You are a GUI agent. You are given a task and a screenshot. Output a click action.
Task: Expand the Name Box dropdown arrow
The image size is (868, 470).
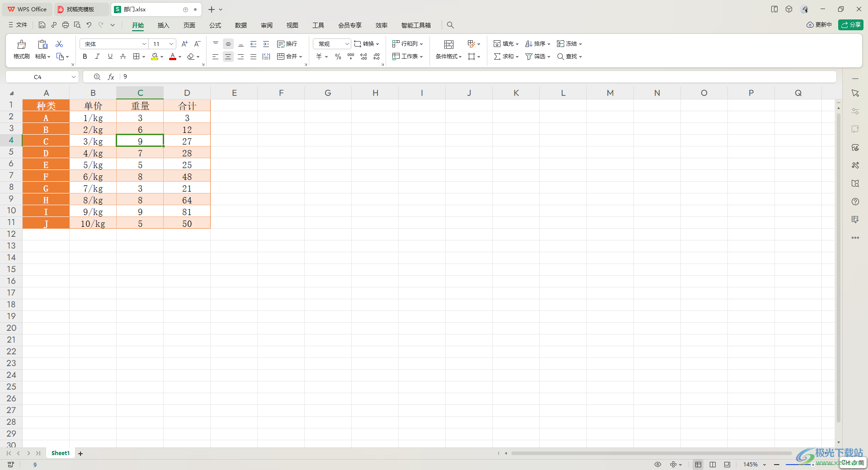(x=73, y=77)
